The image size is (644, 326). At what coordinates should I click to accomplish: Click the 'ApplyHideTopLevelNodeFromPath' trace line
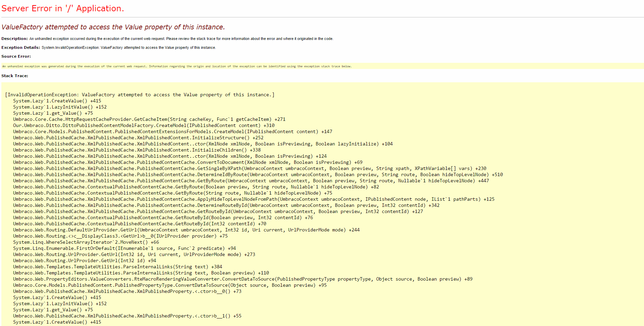[254, 199]
